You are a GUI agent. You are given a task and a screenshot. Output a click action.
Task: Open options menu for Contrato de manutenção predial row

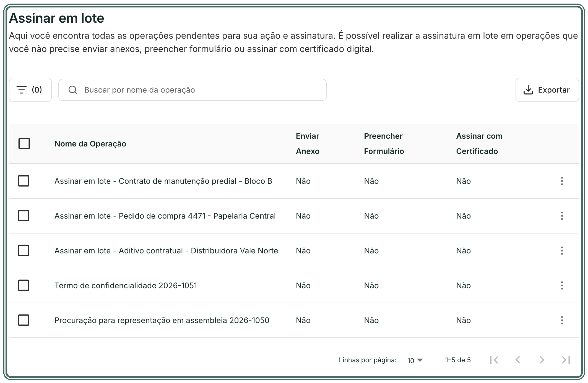pos(562,181)
